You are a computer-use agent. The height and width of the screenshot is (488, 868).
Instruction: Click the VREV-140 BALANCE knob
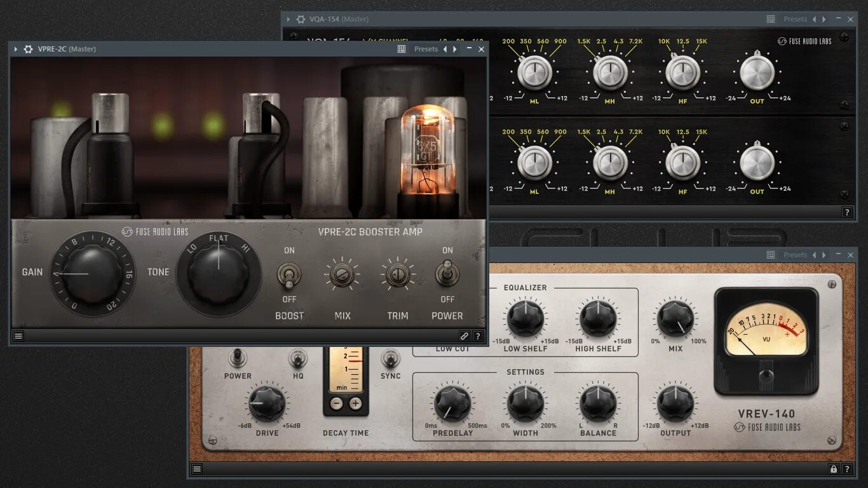pos(598,403)
